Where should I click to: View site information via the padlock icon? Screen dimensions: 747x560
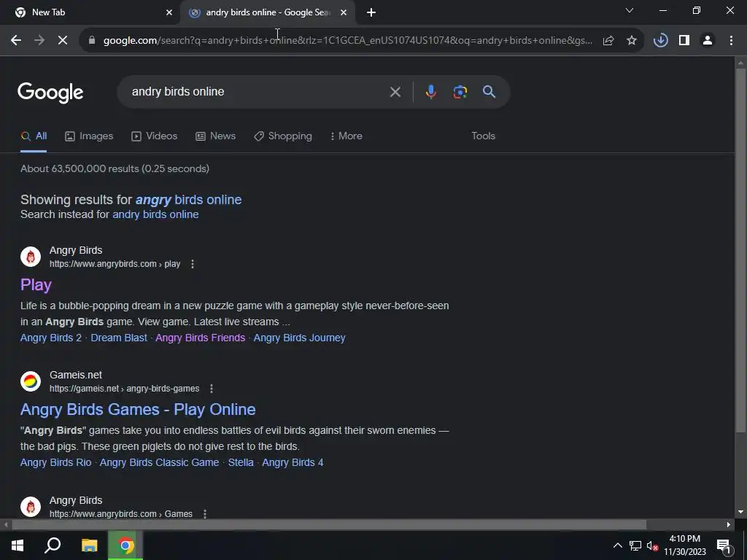pyautogui.click(x=92, y=41)
